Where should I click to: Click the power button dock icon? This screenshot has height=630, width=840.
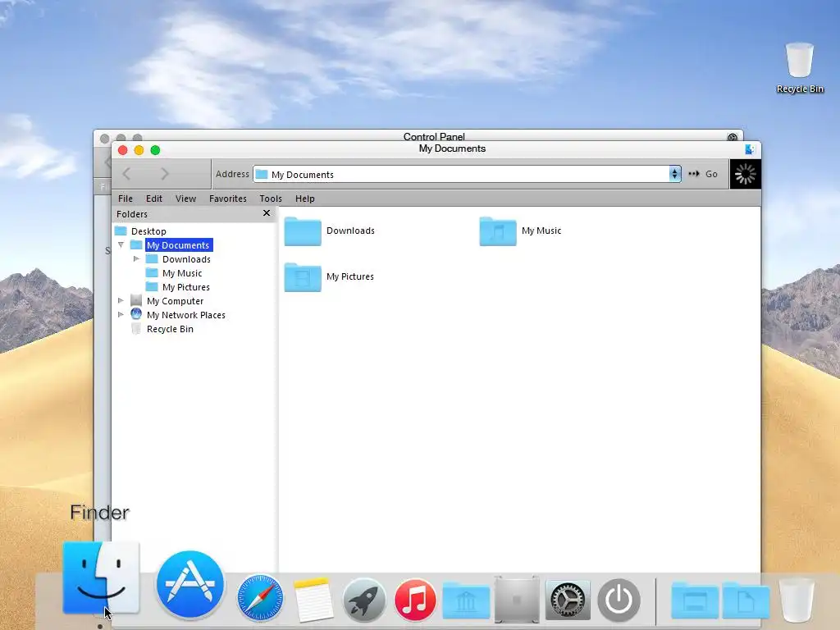click(x=619, y=600)
